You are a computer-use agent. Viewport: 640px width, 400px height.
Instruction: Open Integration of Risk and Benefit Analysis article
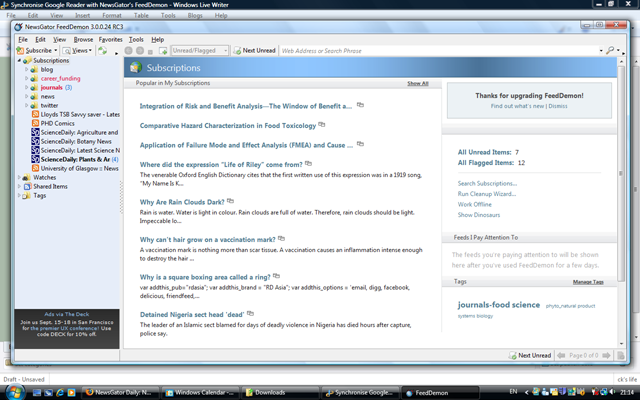(246, 106)
